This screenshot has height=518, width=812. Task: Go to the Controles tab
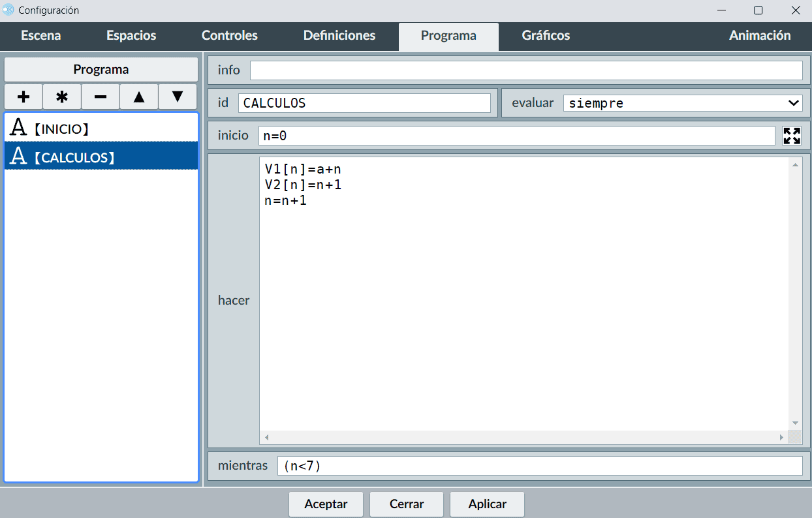(230, 36)
